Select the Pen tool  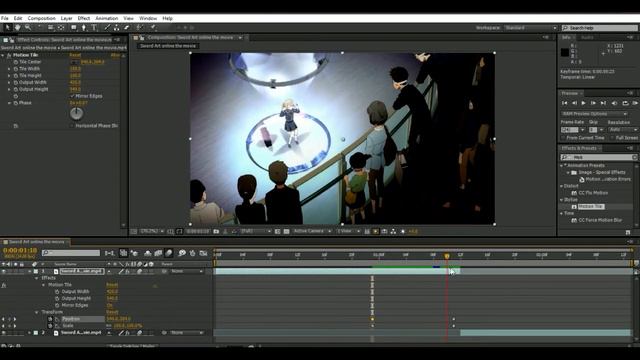click(x=84, y=28)
